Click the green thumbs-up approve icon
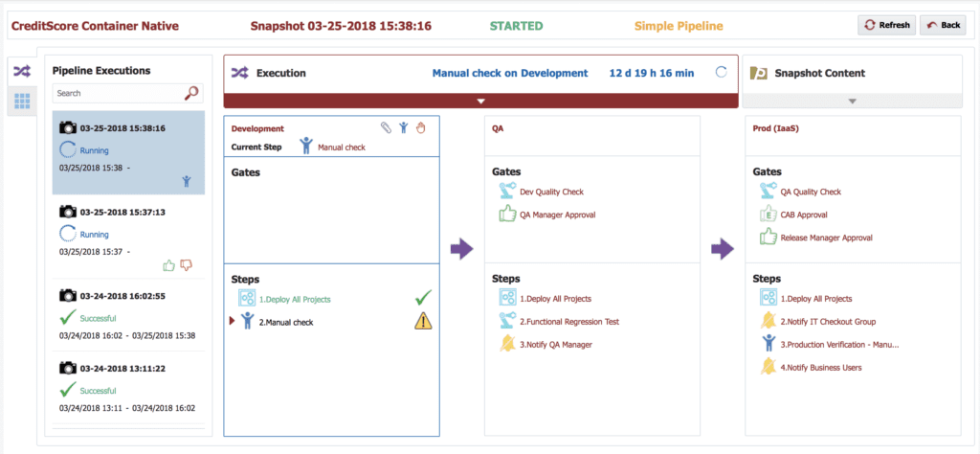This screenshot has height=454, width=980. (x=168, y=265)
